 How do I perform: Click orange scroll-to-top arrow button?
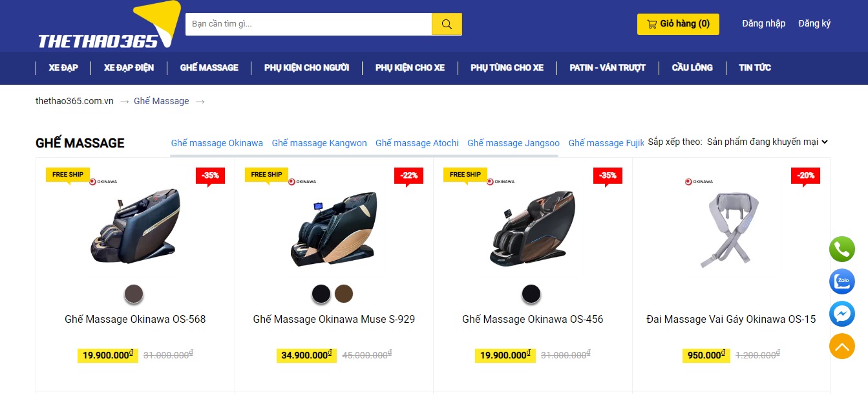point(842,347)
